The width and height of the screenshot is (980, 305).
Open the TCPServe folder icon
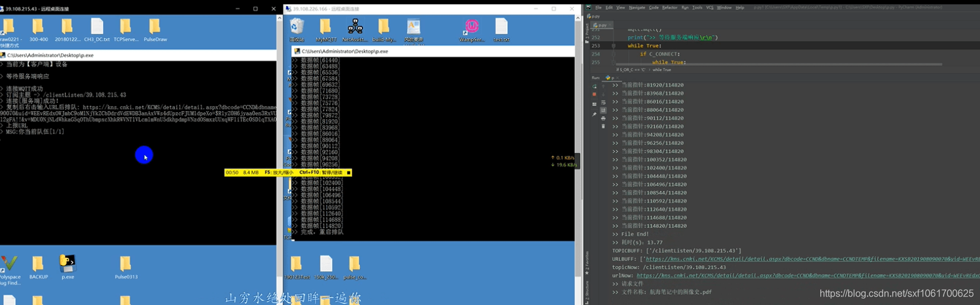[126, 30]
